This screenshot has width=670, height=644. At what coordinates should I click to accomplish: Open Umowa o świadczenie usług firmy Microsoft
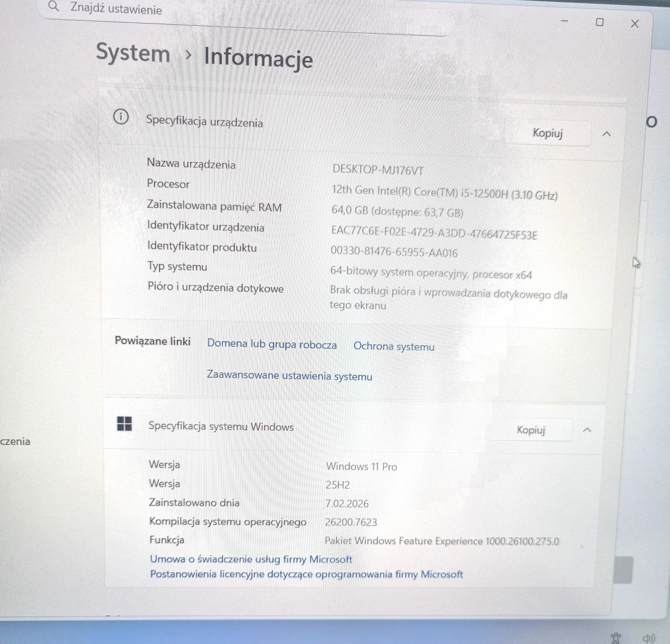(251, 559)
